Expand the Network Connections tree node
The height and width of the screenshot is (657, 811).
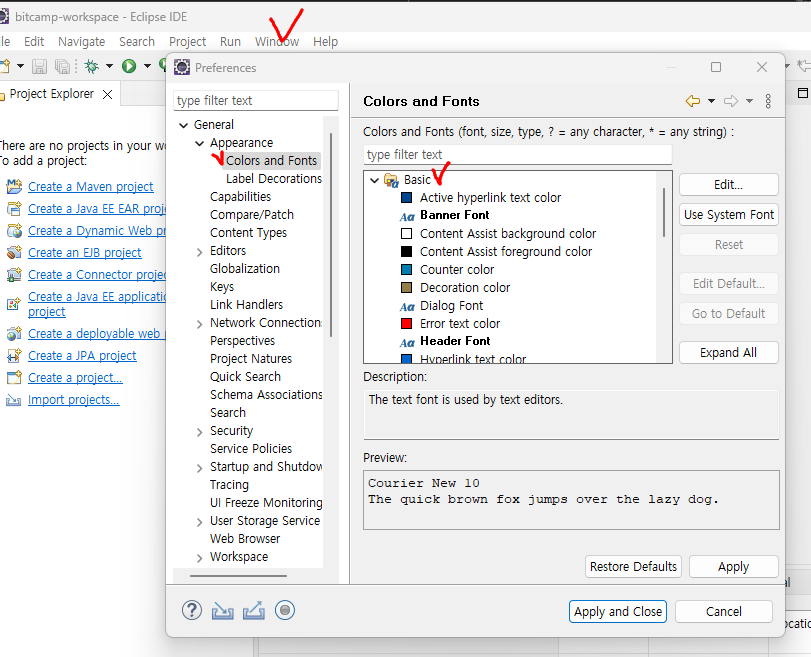click(x=200, y=324)
